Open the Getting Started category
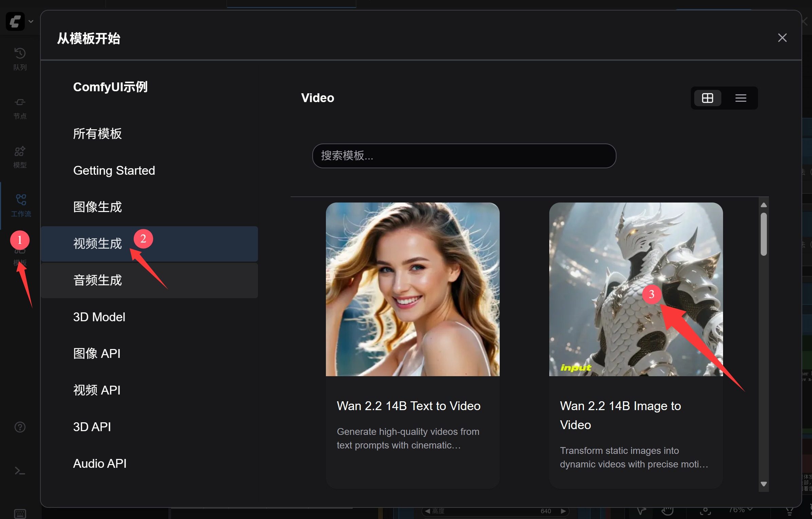812x519 pixels. [114, 170]
